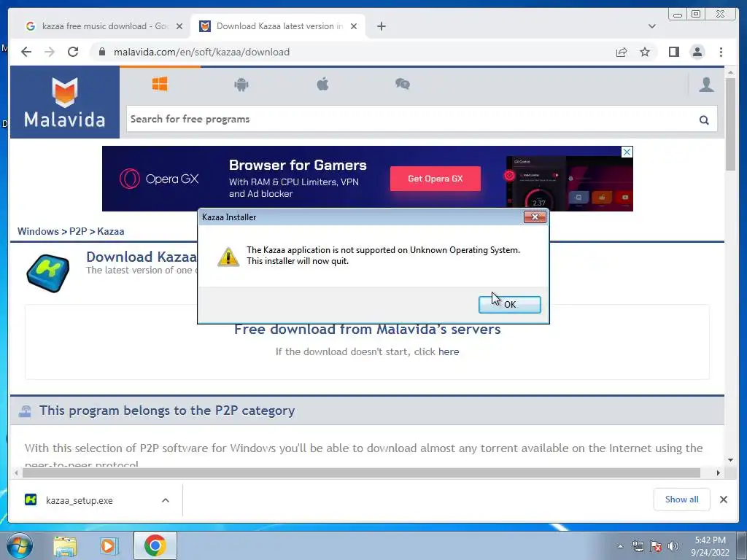Click the address bar URL
747x560 pixels.
tap(201, 52)
